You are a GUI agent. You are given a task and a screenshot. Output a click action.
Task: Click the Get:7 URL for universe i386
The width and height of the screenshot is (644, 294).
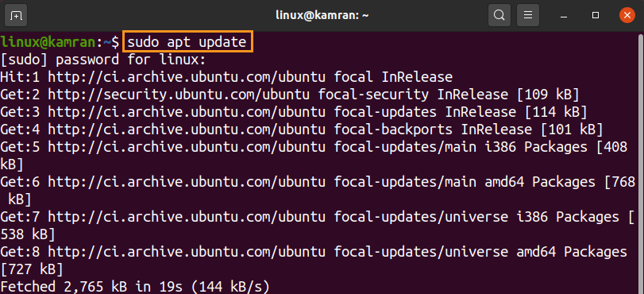tap(187, 217)
